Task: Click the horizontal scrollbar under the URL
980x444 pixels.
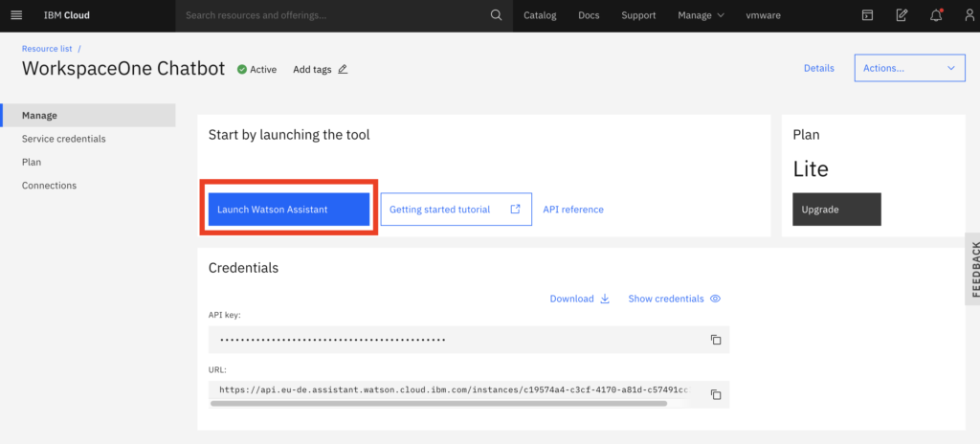Action: click(438, 404)
